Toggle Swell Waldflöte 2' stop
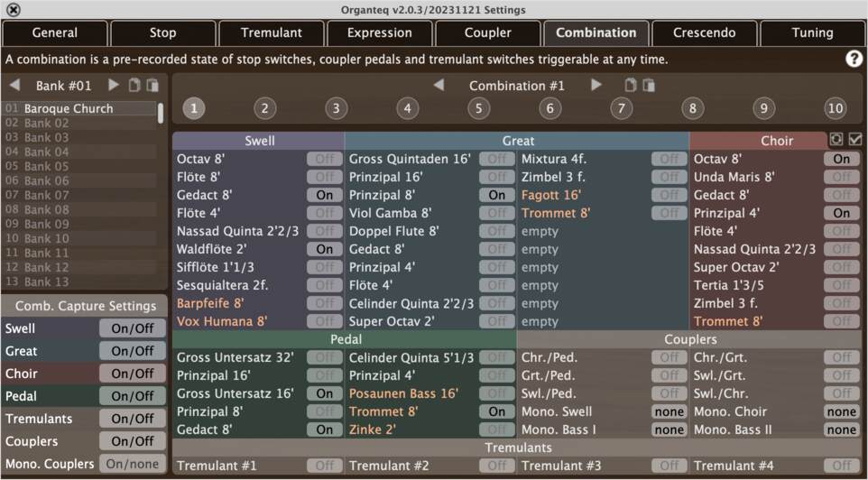 (x=325, y=249)
